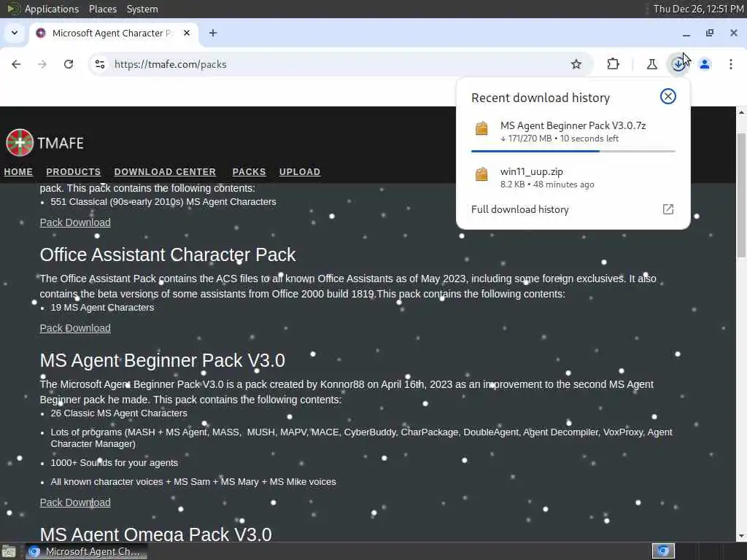Click the Microsoft Agent Ch... taskbar button
Viewport: 747px width, 560px height.
coord(86,551)
